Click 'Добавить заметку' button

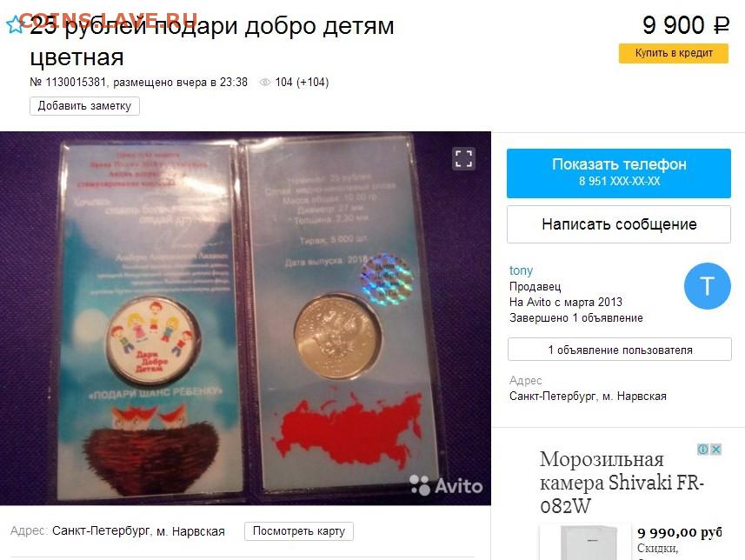tap(84, 106)
